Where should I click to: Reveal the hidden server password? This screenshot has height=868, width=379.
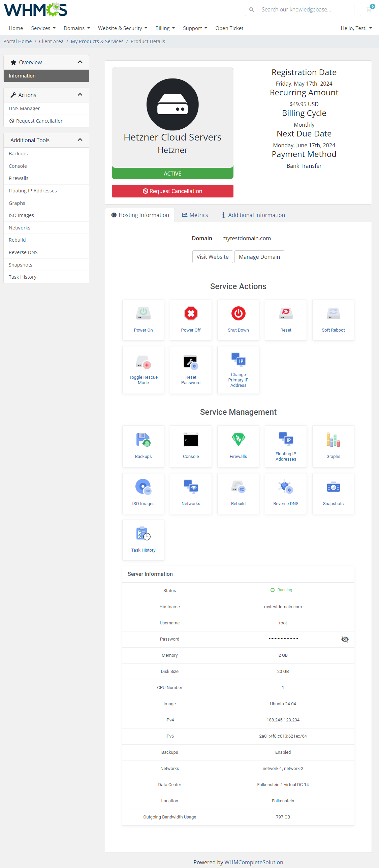click(345, 639)
